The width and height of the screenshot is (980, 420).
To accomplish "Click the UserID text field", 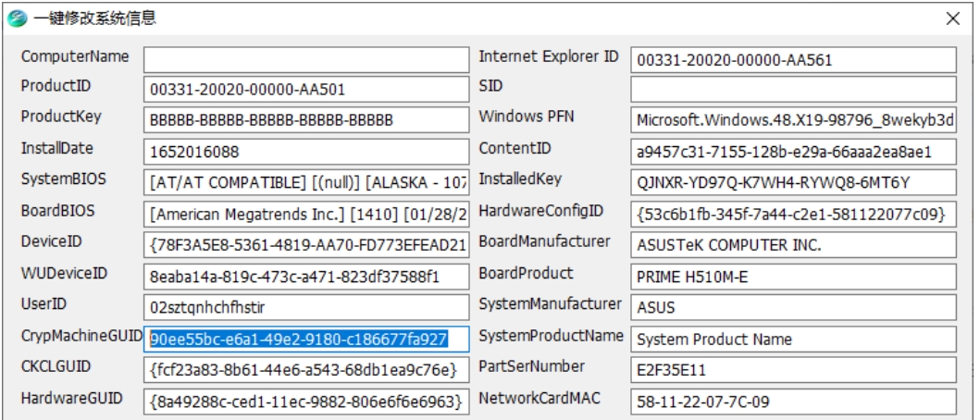I will pyautogui.click(x=306, y=308).
